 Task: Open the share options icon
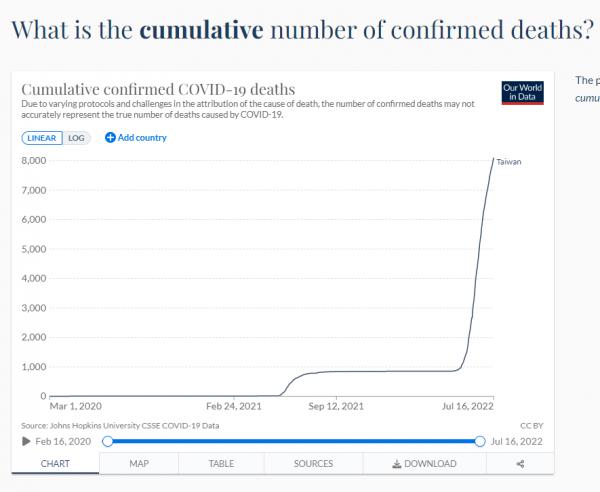pyautogui.click(x=520, y=464)
